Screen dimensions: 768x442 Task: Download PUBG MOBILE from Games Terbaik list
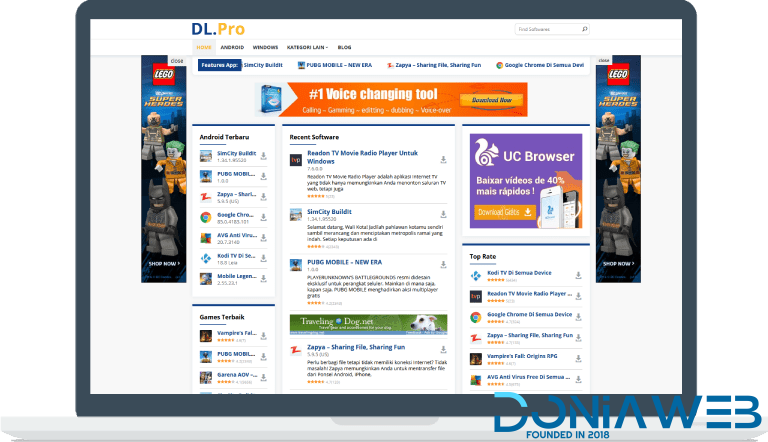[x=264, y=357]
